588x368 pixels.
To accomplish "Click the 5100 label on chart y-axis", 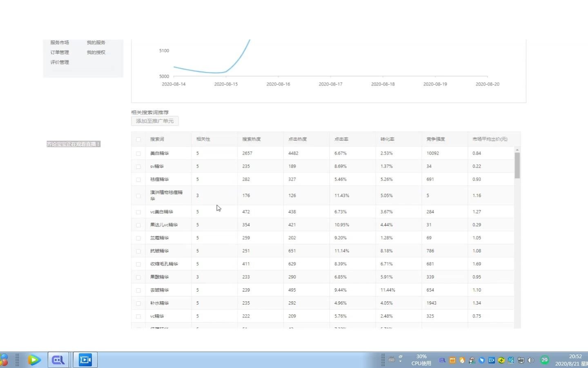I will [164, 51].
